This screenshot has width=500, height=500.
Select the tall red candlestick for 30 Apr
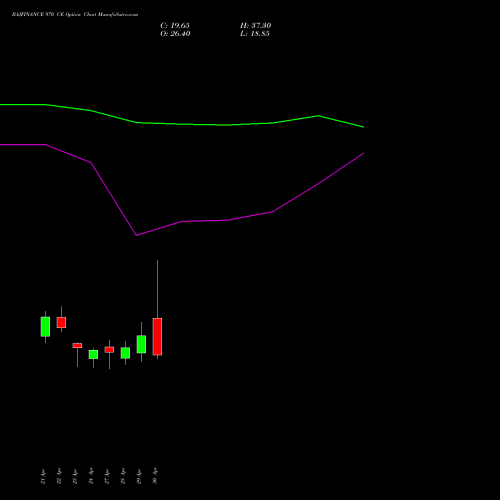pyautogui.click(x=157, y=337)
